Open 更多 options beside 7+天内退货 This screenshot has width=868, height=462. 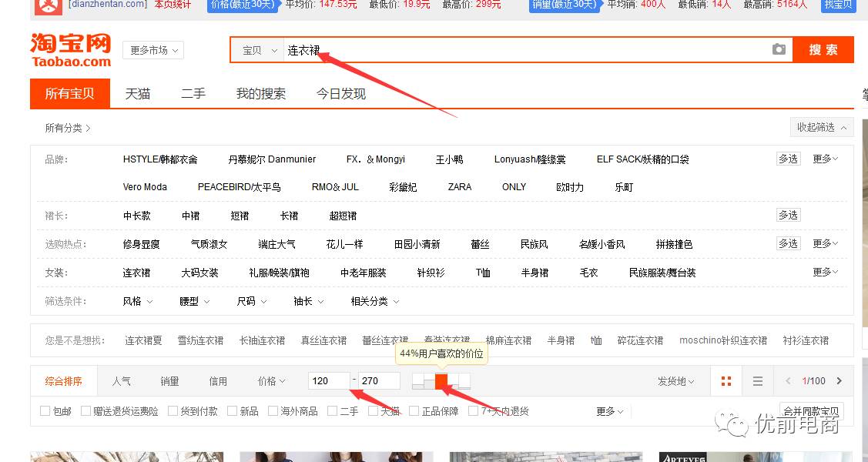[x=610, y=411]
